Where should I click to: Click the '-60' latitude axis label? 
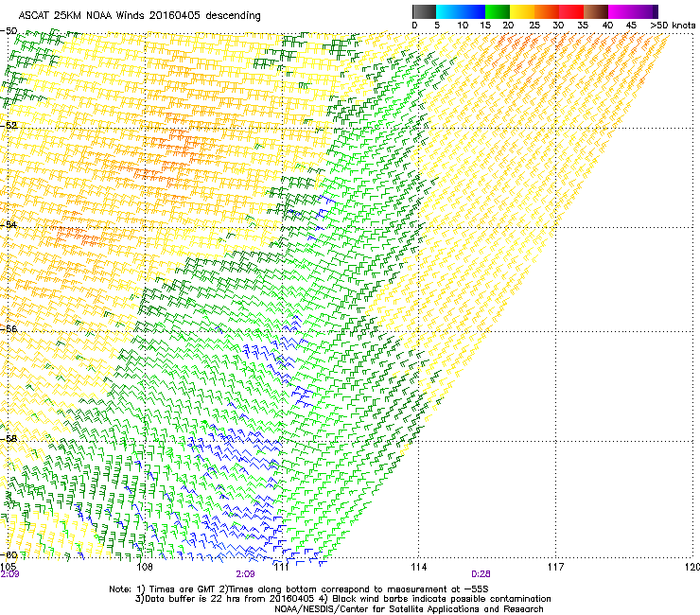[x=9, y=554]
